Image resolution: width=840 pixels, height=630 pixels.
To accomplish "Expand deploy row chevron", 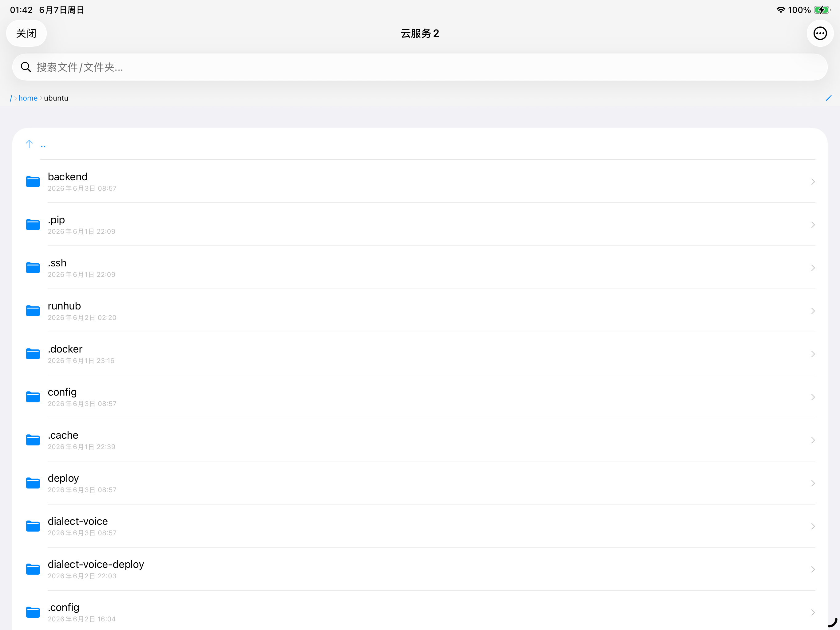I will click(x=813, y=483).
